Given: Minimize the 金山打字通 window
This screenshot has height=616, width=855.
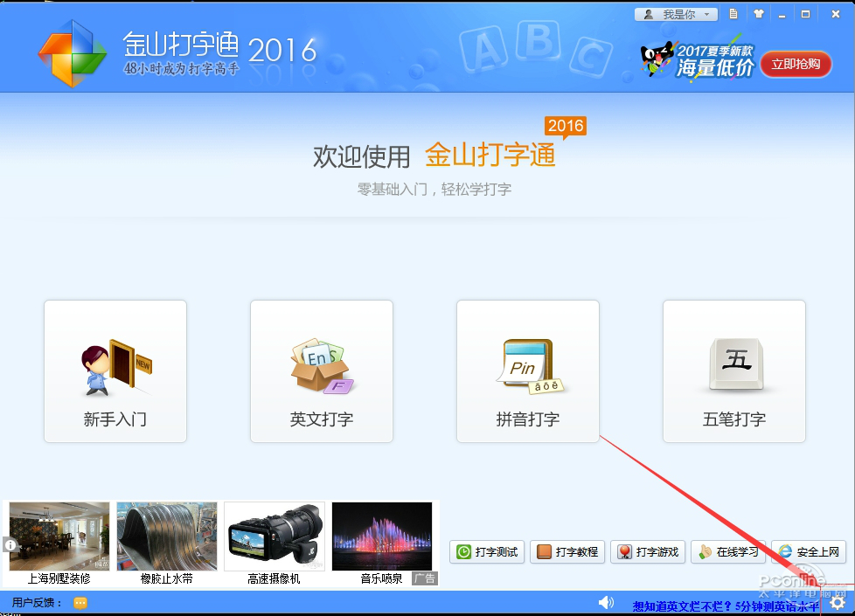Looking at the screenshot, I should click(x=782, y=15).
